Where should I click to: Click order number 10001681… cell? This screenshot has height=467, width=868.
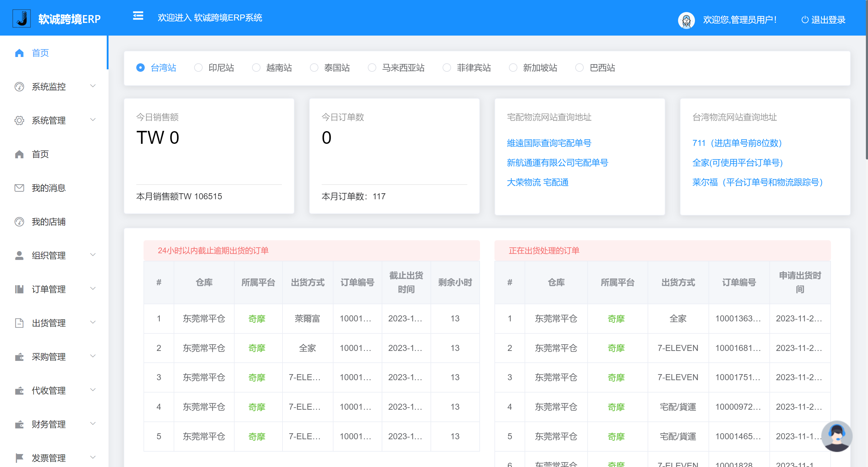pyautogui.click(x=738, y=348)
